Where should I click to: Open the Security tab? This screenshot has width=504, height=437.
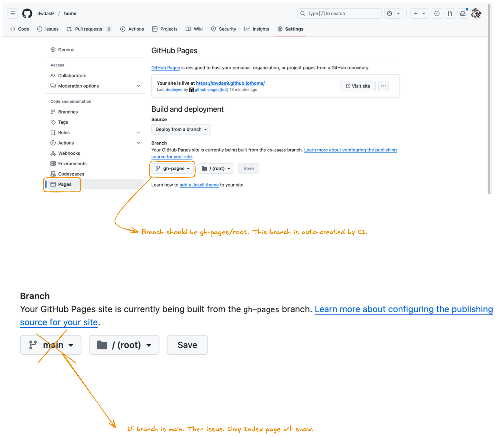click(224, 29)
